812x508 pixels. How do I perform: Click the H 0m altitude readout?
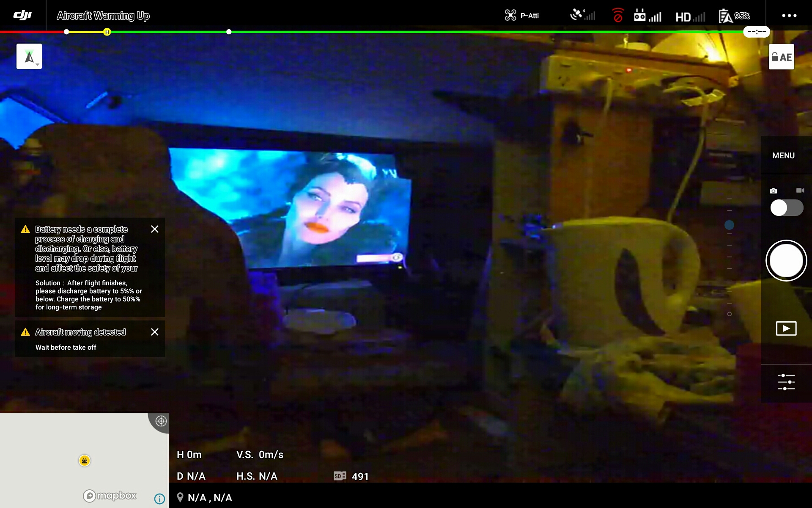pos(189,455)
